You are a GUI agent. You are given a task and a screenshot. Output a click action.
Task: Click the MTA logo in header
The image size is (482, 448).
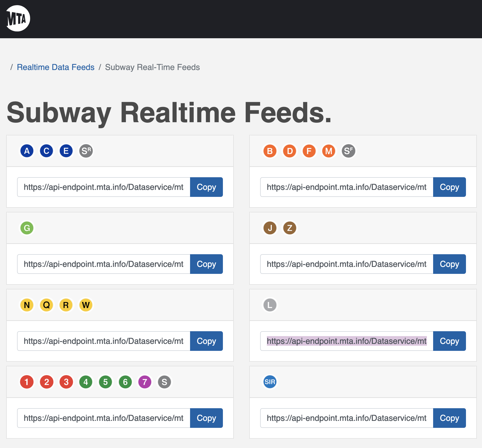18,18
